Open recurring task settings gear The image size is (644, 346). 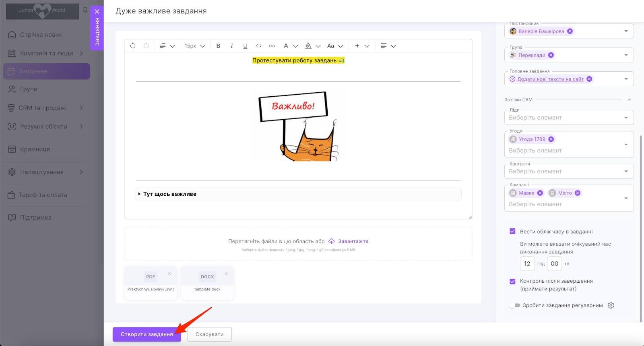pyautogui.click(x=611, y=305)
